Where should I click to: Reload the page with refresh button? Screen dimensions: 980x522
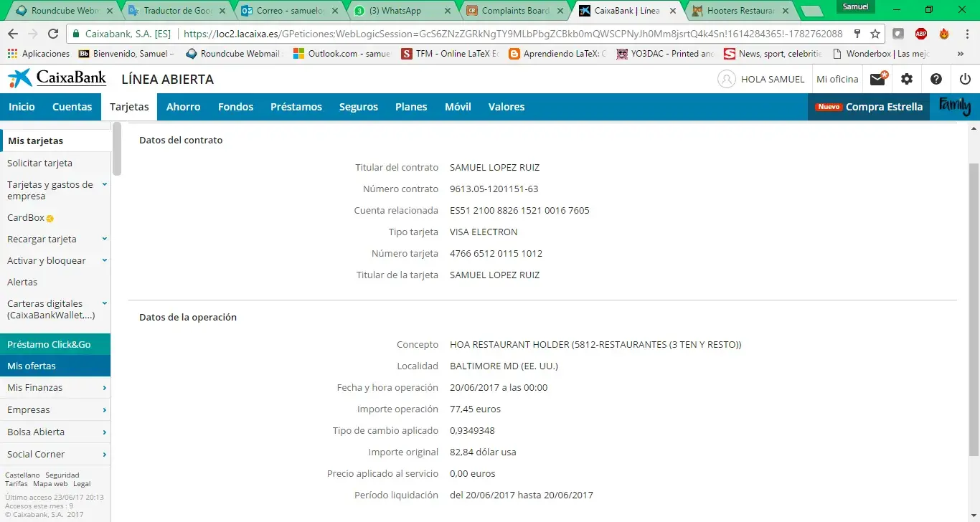53,34
